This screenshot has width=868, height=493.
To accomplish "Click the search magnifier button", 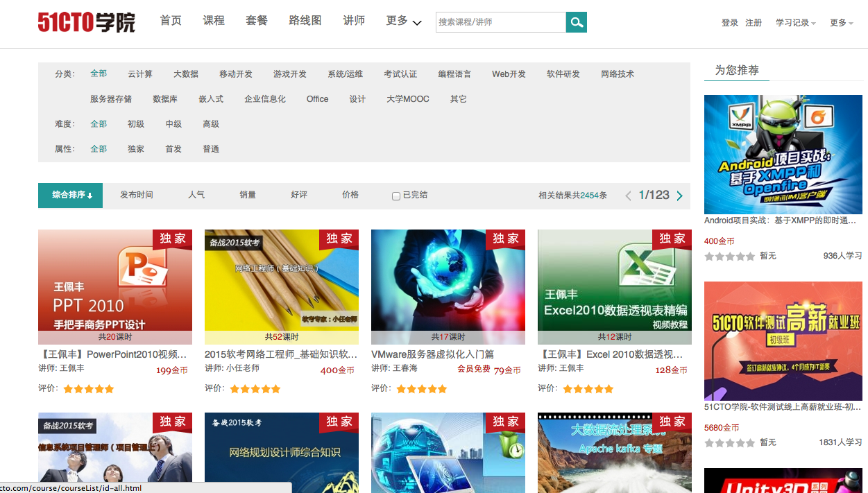I will tap(577, 22).
